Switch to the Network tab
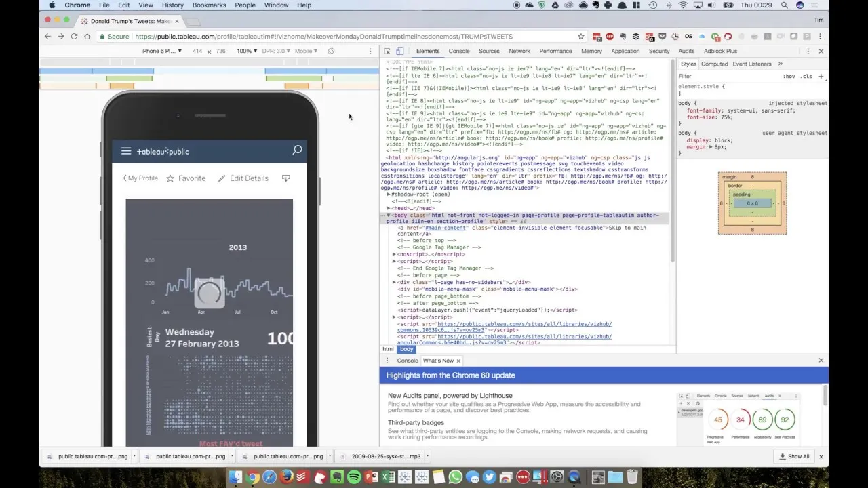This screenshot has width=868, height=488. coord(519,51)
